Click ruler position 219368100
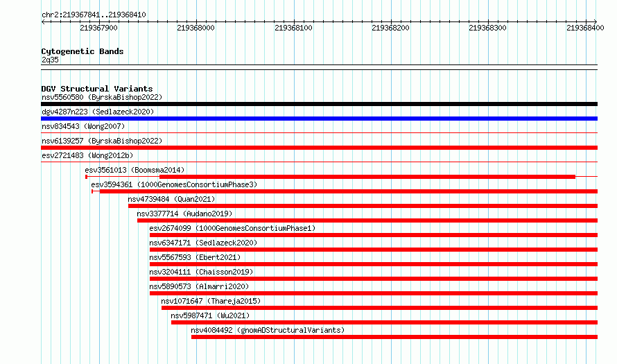 [x=293, y=28]
